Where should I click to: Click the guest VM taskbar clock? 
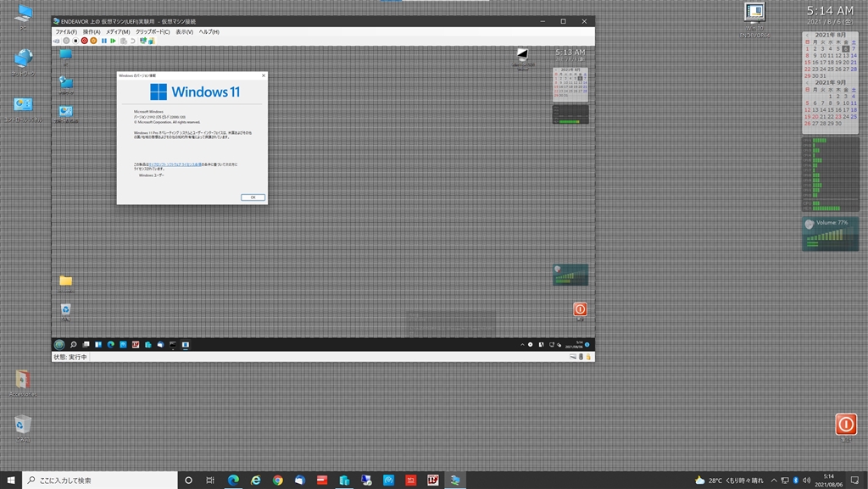click(574, 345)
